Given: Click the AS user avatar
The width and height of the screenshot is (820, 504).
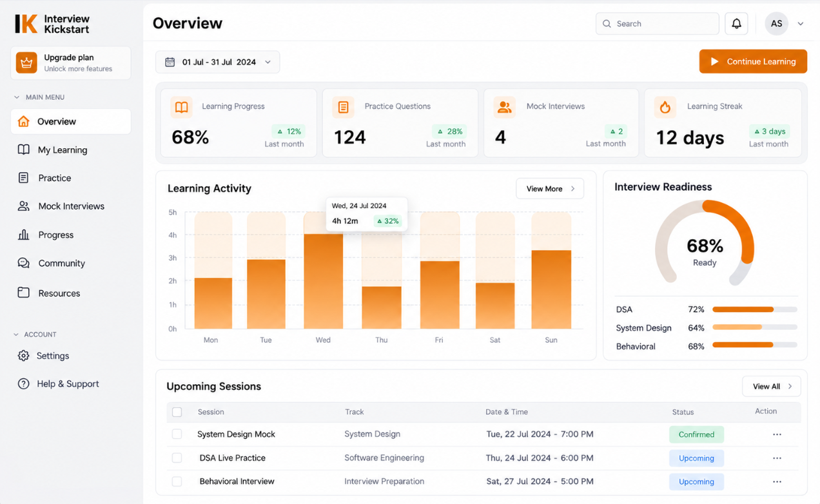Looking at the screenshot, I should coord(777,24).
